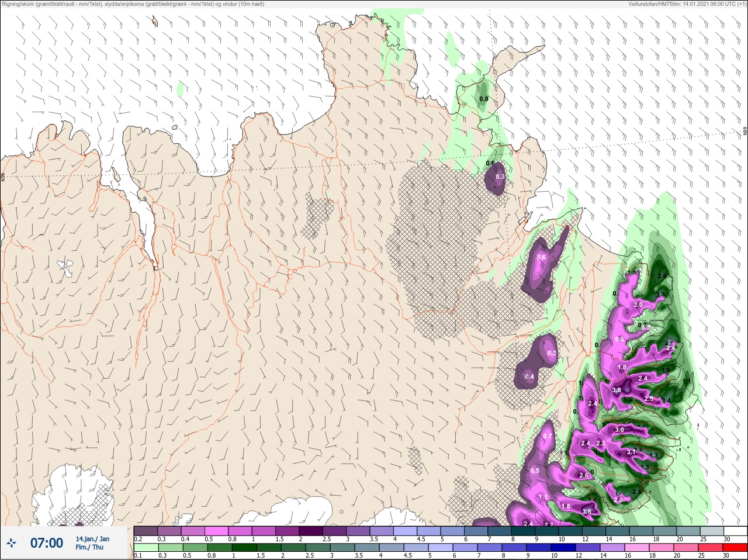The height and width of the screenshot is (560, 748).
Task: Pick the pink upper legend swatch at 0.5
Action: 216,531
